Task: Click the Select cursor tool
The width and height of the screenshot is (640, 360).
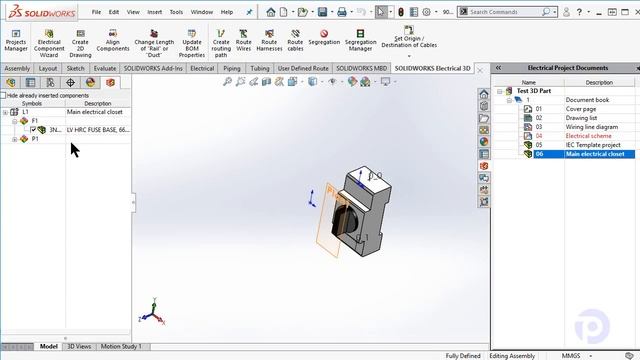Action: click(x=381, y=12)
